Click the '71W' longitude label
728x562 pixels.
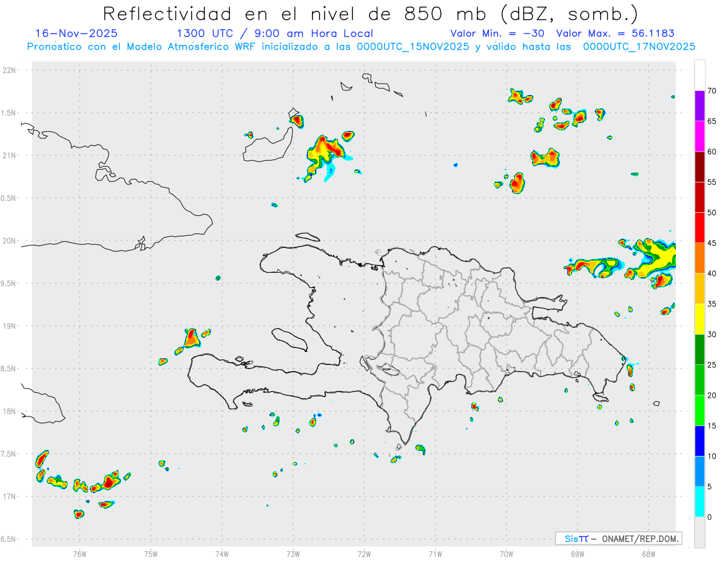point(435,554)
